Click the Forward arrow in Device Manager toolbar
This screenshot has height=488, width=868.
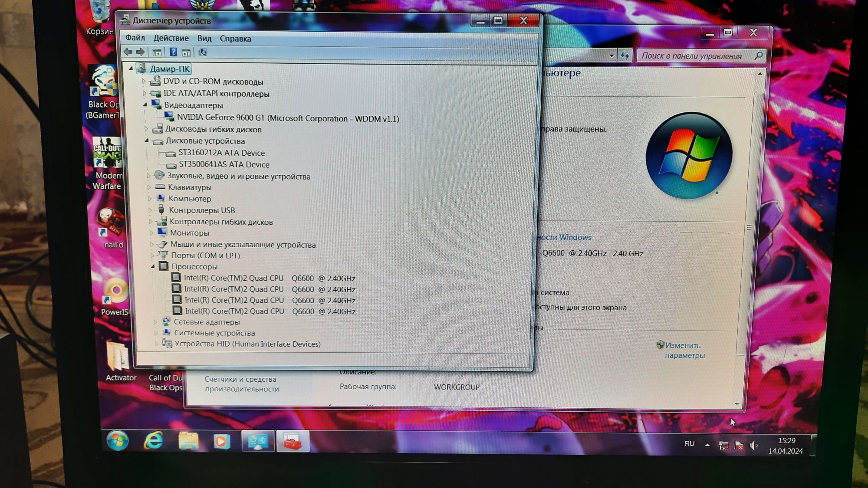click(x=140, y=52)
